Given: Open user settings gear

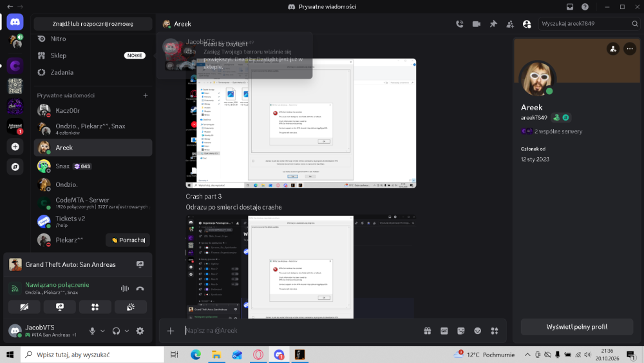Looking at the screenshot, I should [140, 331].
